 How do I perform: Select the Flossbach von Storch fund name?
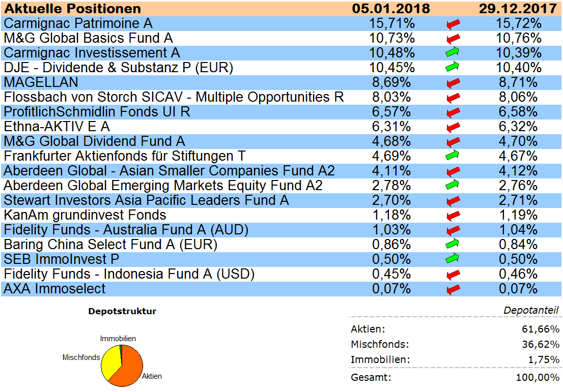[174, 97]
